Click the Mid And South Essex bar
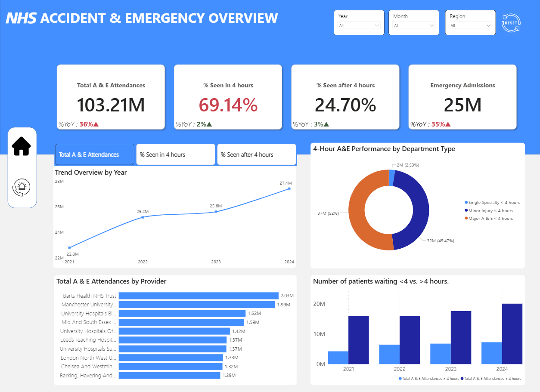Screen dimensions: 540x392 point(181,322)
